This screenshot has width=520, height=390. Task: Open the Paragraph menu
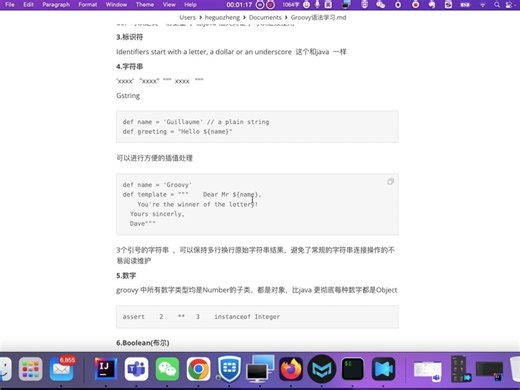[x=56, y=5]
